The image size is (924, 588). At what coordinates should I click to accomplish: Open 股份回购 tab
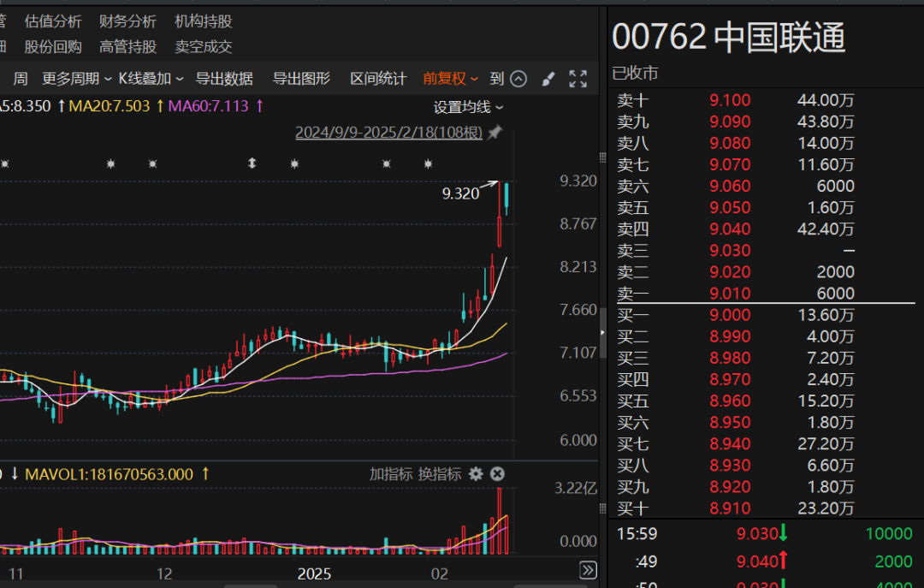53,46
